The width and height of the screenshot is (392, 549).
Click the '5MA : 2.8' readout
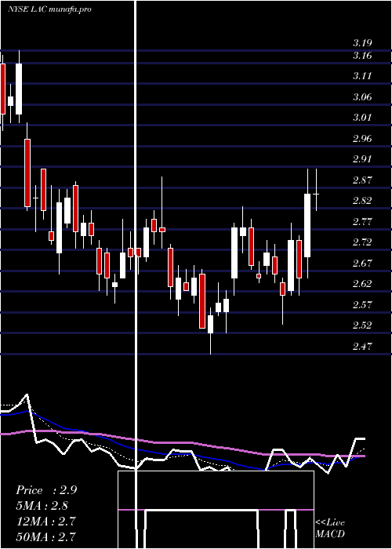(42, 506)
